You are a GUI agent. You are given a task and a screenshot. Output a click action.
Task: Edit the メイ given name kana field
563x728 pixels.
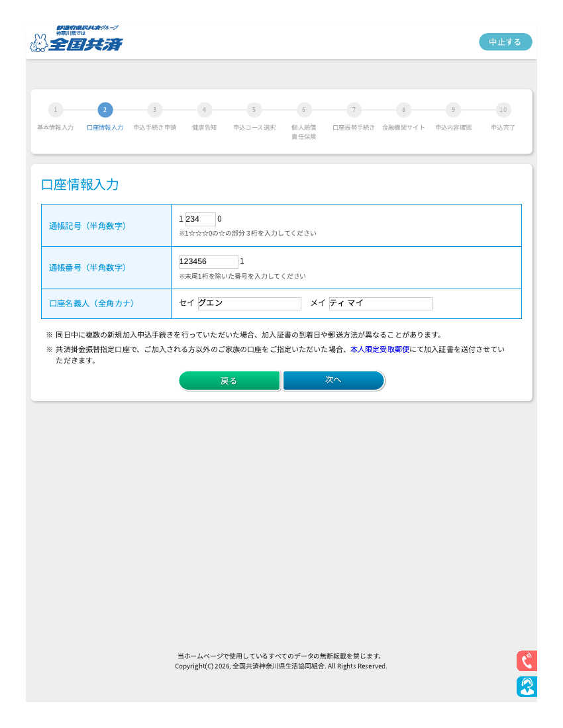[x=380, y=304]
